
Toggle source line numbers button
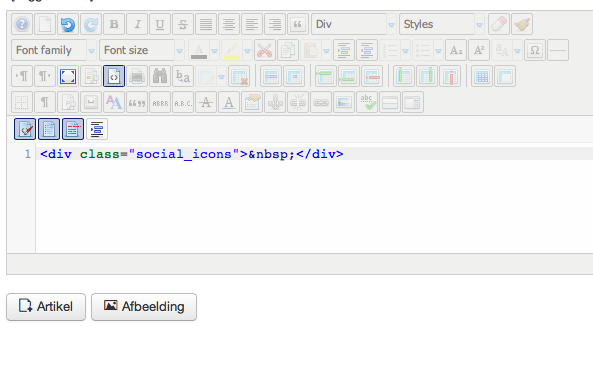[x=49, y=129]
